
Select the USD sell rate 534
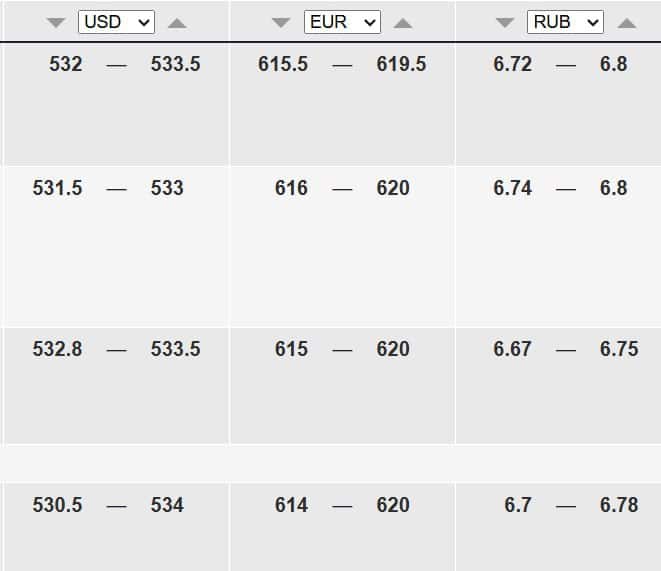(167, 505)
